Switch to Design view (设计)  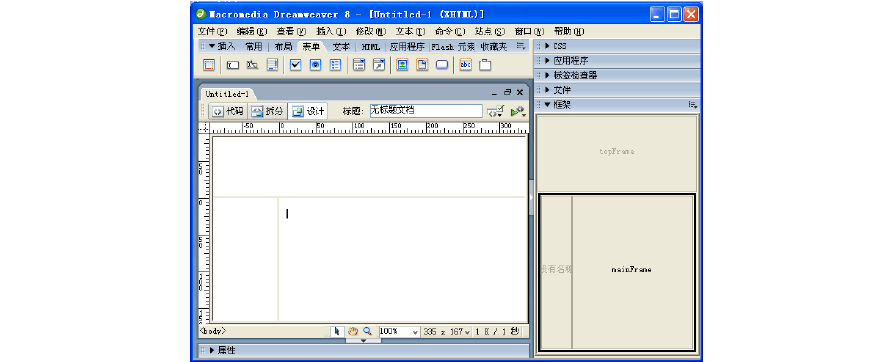pyautogui.click(x=308, y=112)
